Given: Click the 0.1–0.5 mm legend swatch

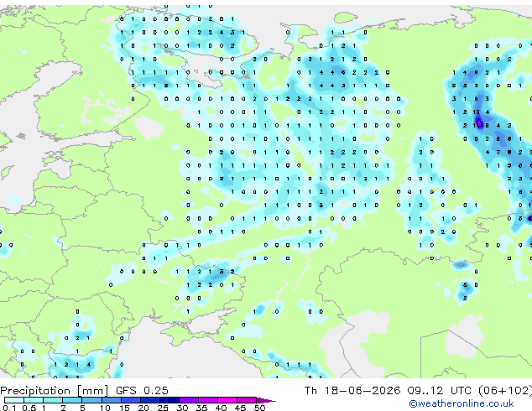Looking at the screenshot, I should click(x=14, y=400).
